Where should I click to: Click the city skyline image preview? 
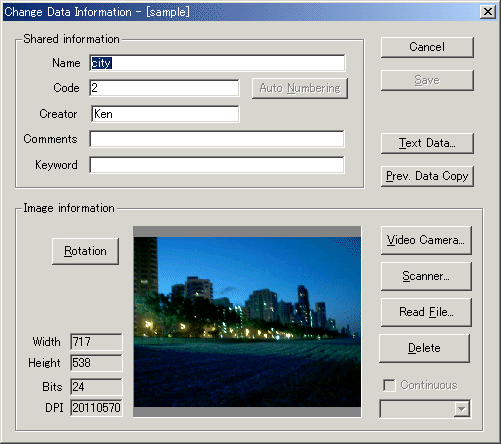click(247, 322)
